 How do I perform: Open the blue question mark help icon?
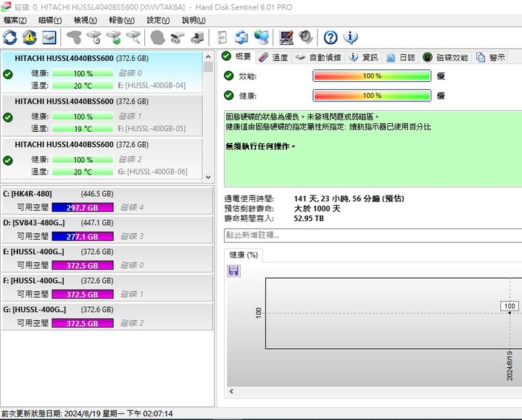(331, 37)
